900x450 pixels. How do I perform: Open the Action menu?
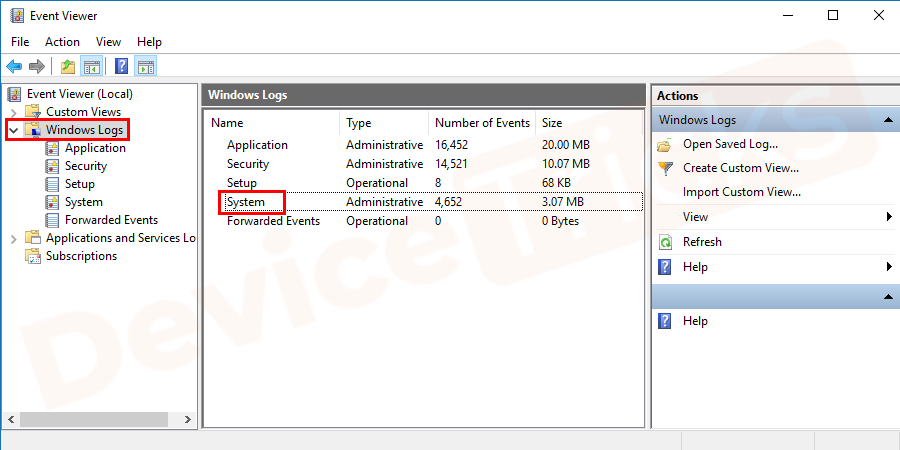click(63, 42)
